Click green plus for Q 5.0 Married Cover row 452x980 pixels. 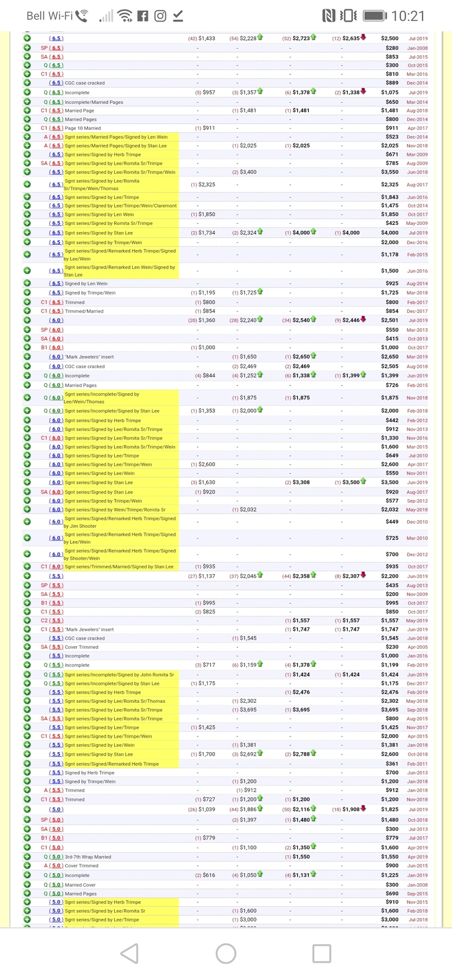27,884
